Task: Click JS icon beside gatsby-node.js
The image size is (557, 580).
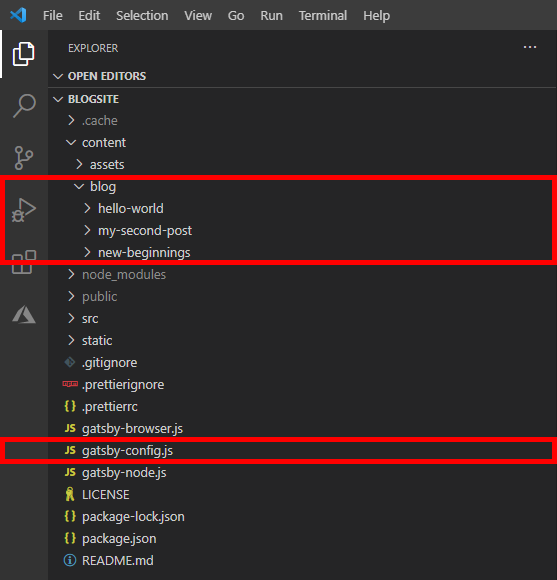Action: [x=70, y=472]
